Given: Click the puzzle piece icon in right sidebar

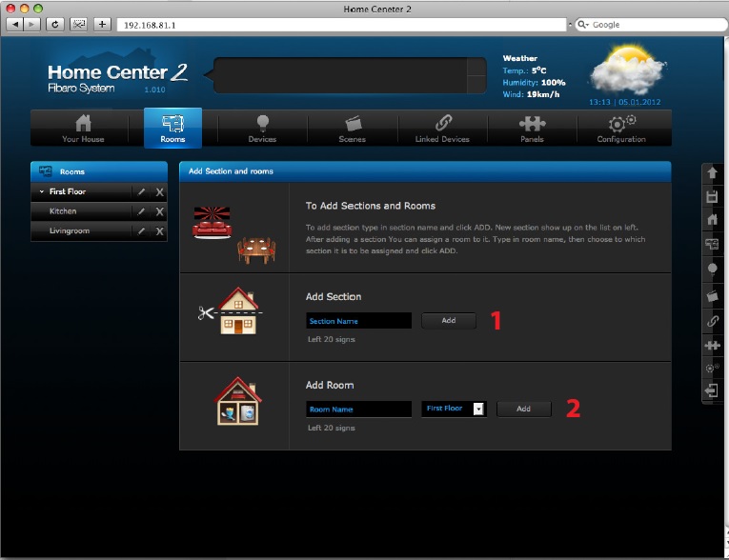Looking at the screenshot, I should tap(712, 345).
